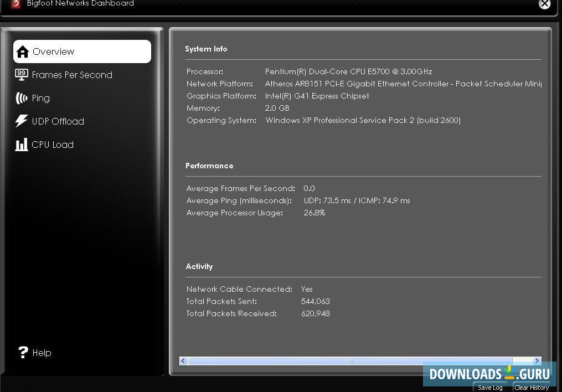Viewport: 562px width, 392px height.
Task: Click the horizontal scrollbar left arrow
Action: click(183, 361)
